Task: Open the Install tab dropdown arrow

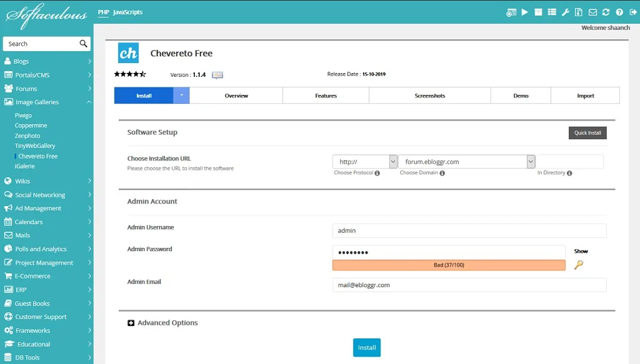Action: 181,96
